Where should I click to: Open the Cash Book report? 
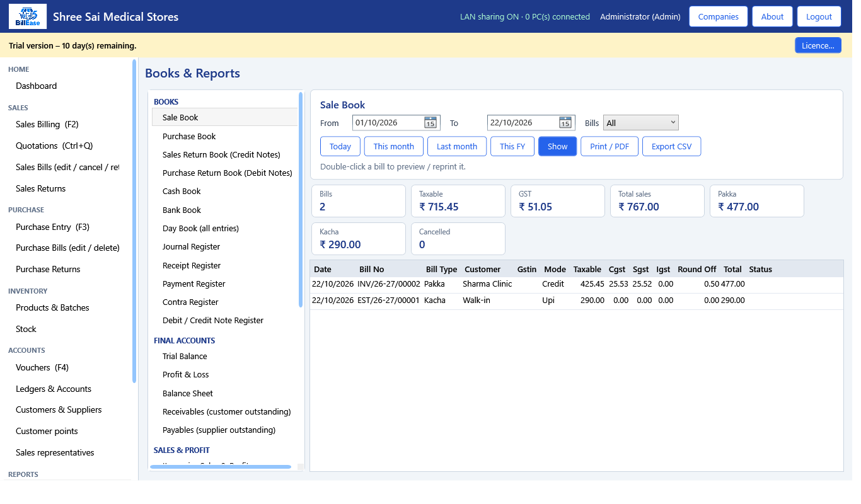pos(182,191)
